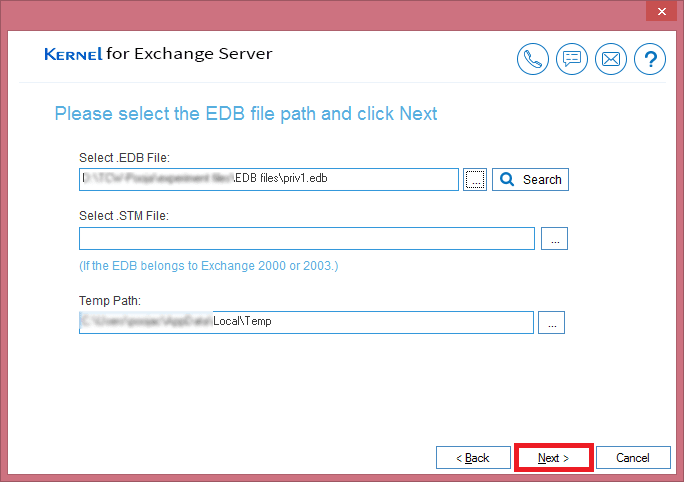684x482 pixels.
Task: Click the 'Select .STM File:' label
Action: pyautogui.click(x=124, y=216)
